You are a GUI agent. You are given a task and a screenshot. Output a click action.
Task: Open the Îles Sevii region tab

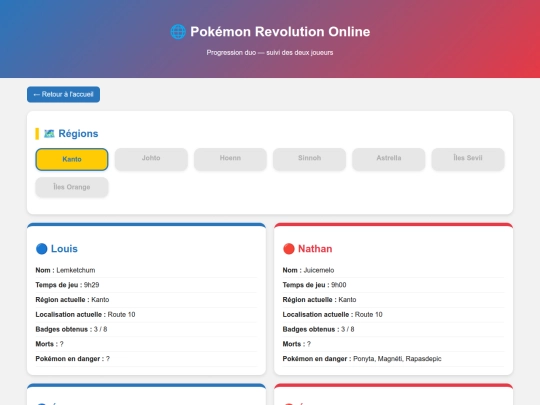(x=468, y=159)
